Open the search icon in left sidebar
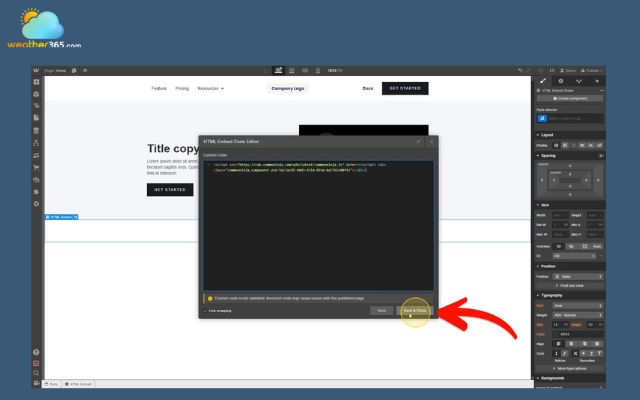Viewport: 640px width, 400px height. pyautogui.click(x=36, y=373)
